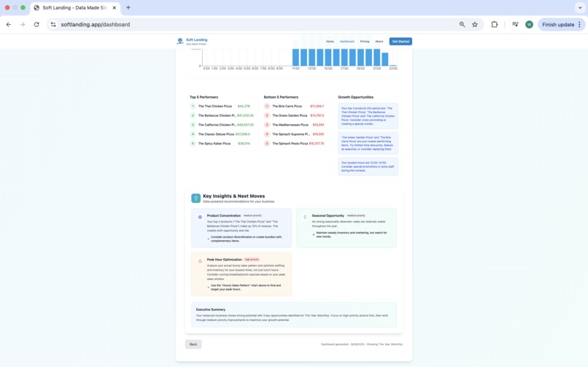Click the Dashboard generated footer text
This screenshot has height=367, width=588.
click(x=362, y=344)
